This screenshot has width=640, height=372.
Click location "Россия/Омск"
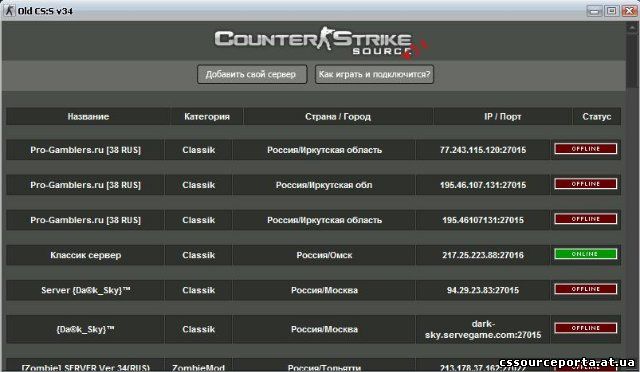(x=324, y=255)
